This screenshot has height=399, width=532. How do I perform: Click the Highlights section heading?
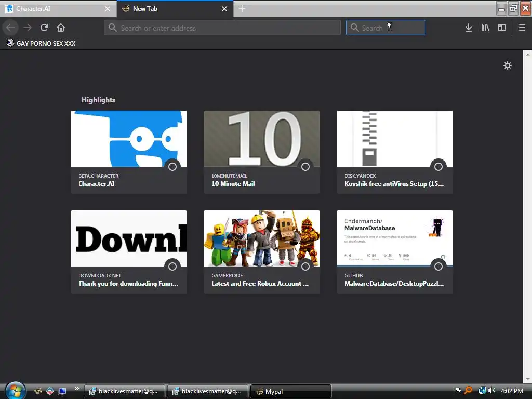point(98,100)
